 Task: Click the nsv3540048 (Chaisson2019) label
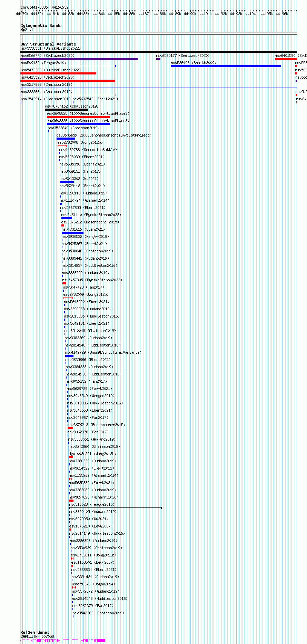tap(90, 331)
